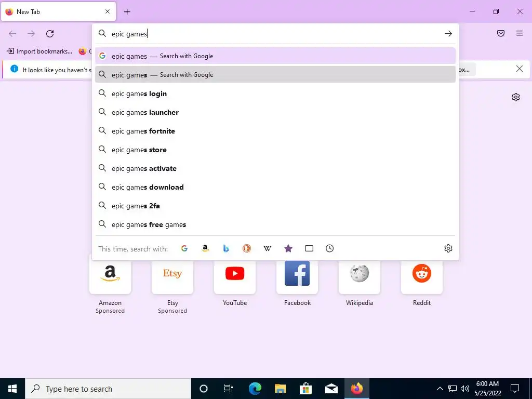Search this time with DuckDuckGo icon

[x=247, y=248]
